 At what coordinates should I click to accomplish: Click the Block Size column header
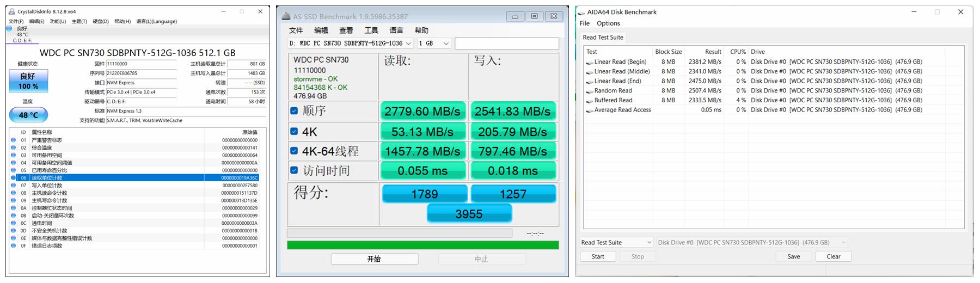coord(669,52)
